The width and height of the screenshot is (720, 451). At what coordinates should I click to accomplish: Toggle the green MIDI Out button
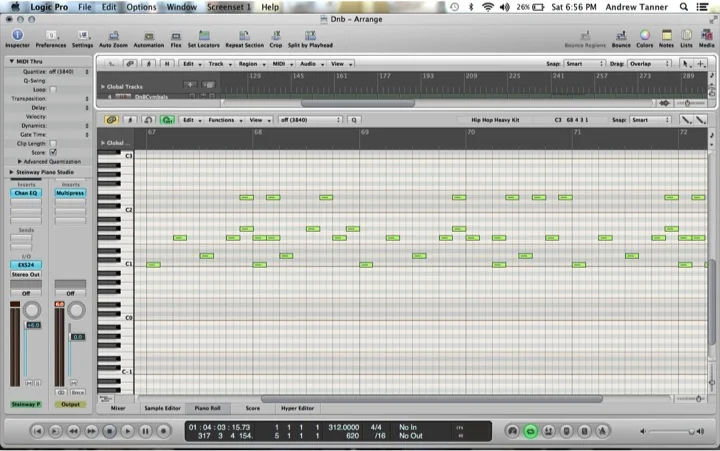click(x=167, y=120)
